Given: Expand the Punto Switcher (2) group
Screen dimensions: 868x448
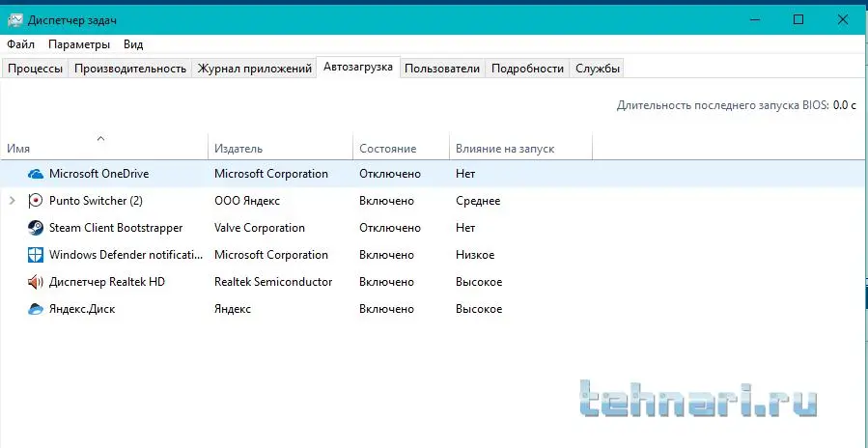Looking at the screenshot, I should pyautogui.click(x=13, y=201).
